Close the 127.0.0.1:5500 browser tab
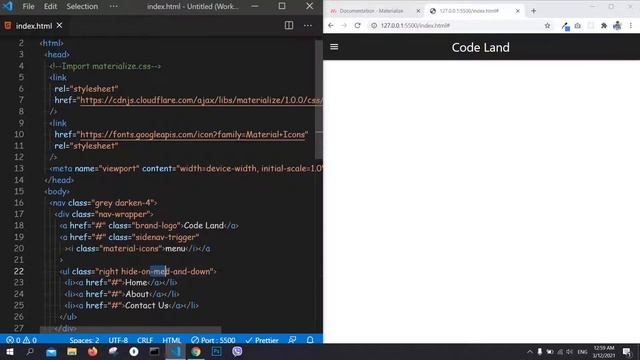 [x=518, y=11]
